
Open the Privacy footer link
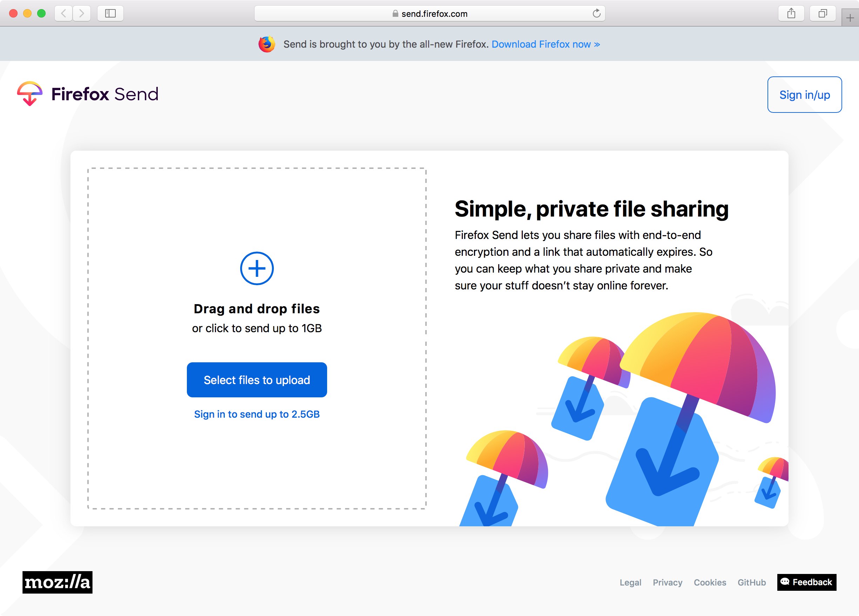coord(667,582)
